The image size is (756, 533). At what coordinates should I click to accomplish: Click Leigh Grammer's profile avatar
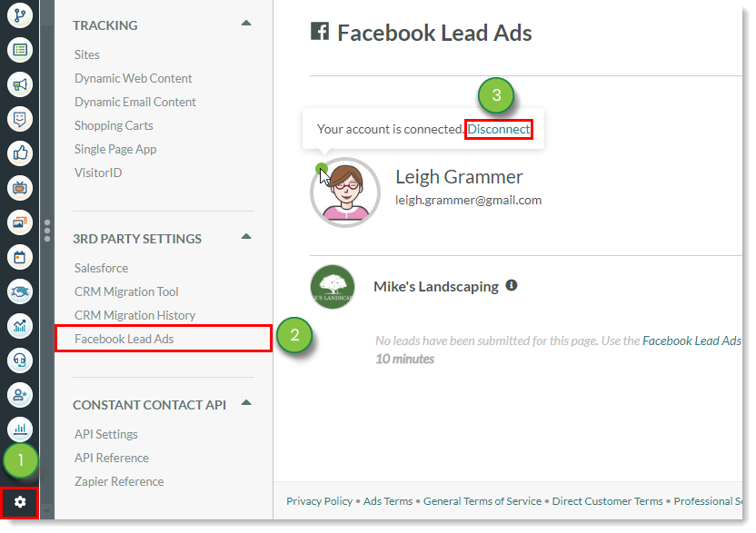(x=345, y=192)
